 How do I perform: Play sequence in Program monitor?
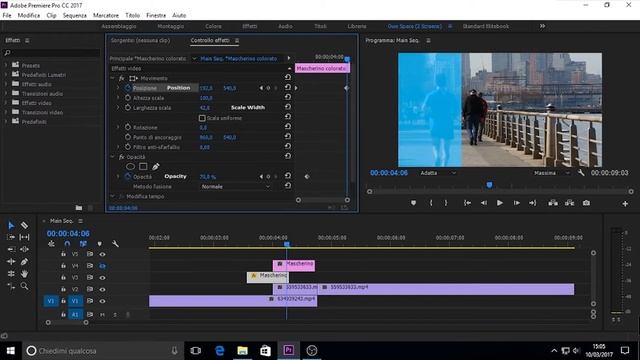coord(500,203)
